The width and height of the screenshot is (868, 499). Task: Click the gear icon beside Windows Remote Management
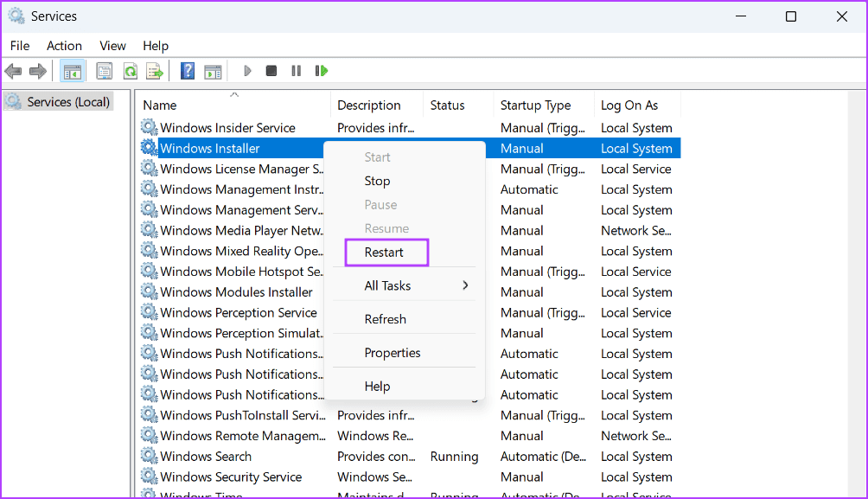click(149, 435)
